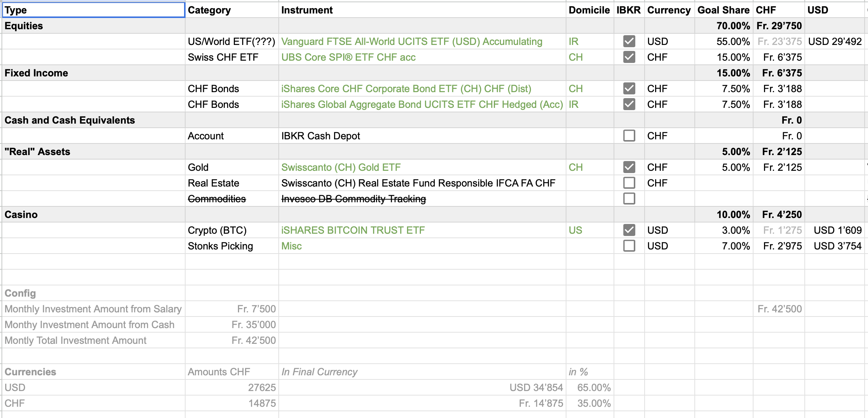Open the Swisscanto (CH) Gold ETF link
The image size is (868, 418).
click(341, 167)
